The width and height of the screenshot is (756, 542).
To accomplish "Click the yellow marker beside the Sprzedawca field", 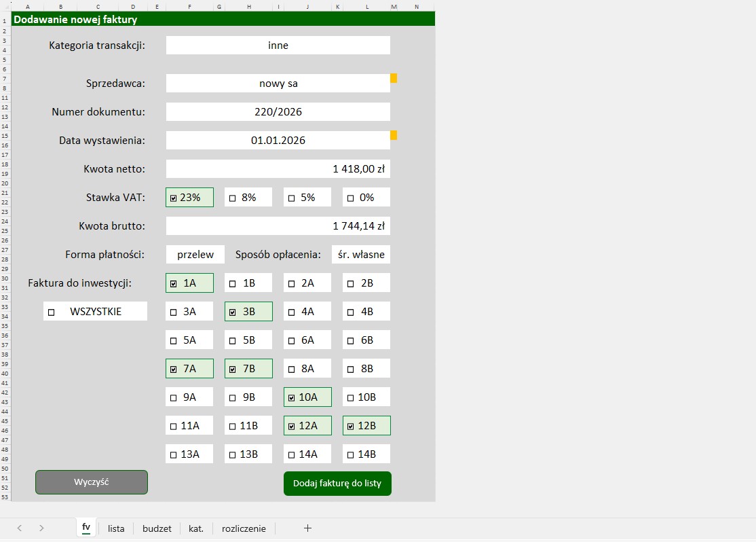I will [394, 78].
